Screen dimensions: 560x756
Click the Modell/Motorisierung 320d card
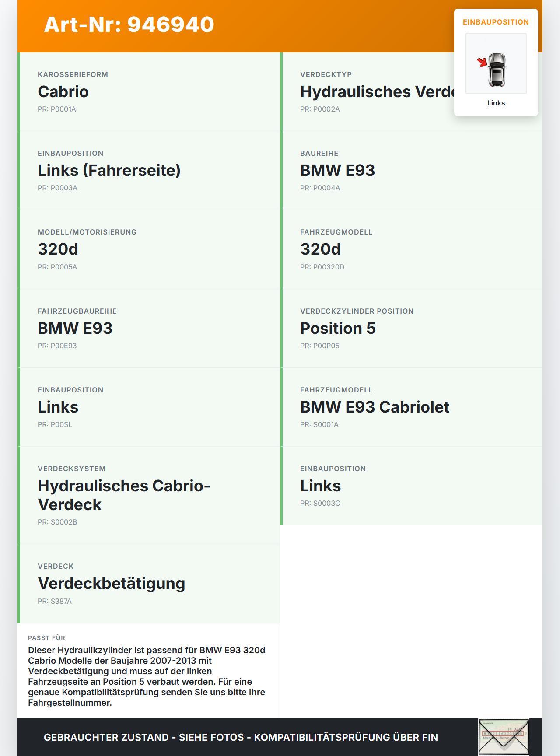(149, 249)
